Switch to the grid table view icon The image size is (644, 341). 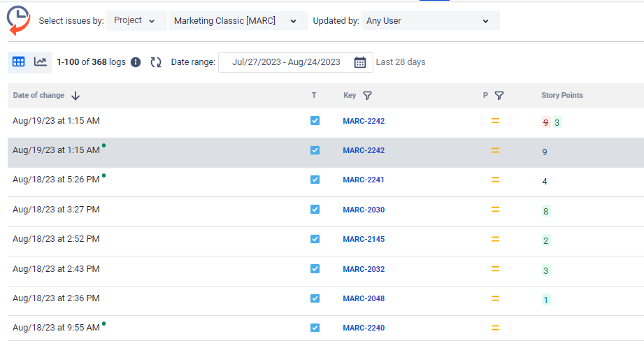(18, 62)
